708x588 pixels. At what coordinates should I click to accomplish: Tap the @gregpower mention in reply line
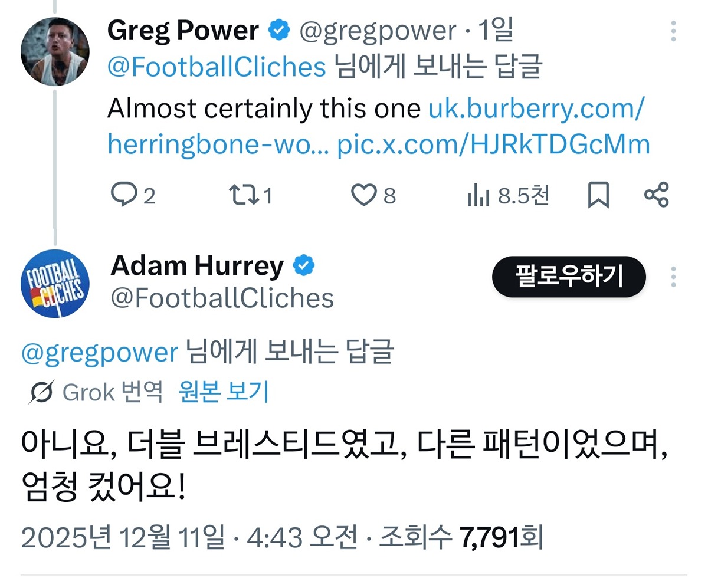click(99, 352)
